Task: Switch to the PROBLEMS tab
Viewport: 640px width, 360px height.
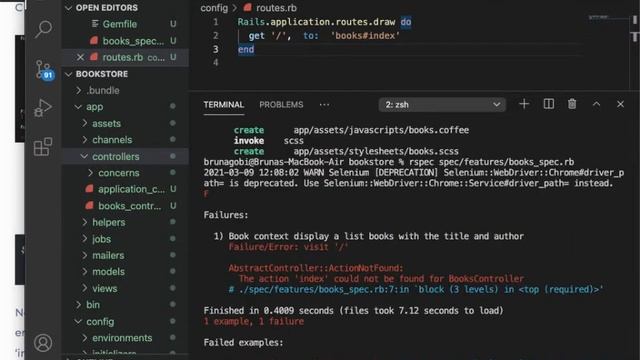Action: tap(281, 104)
